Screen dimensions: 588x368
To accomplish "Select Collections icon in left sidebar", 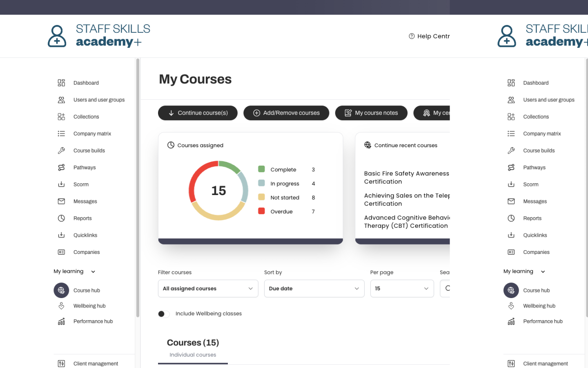I will (61, 117).
